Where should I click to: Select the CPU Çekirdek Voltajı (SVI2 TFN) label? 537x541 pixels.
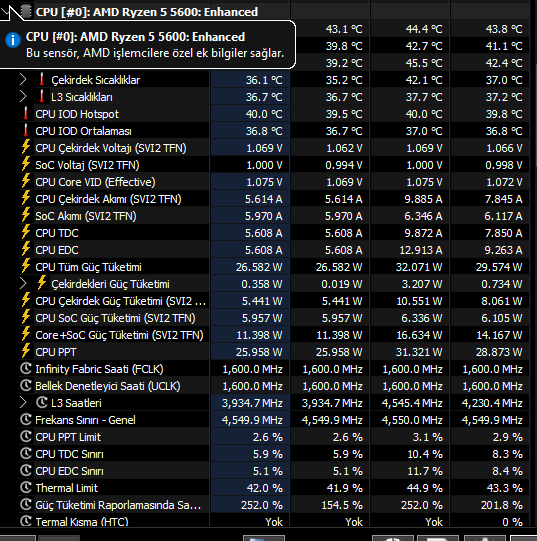tap(111, 148)
